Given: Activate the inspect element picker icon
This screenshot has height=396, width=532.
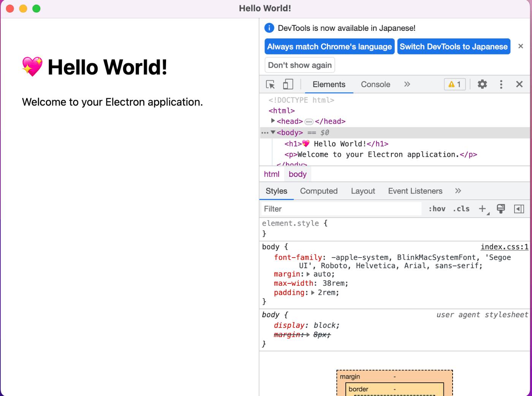Looking at the screenshot, I should (x=270, y=84).
